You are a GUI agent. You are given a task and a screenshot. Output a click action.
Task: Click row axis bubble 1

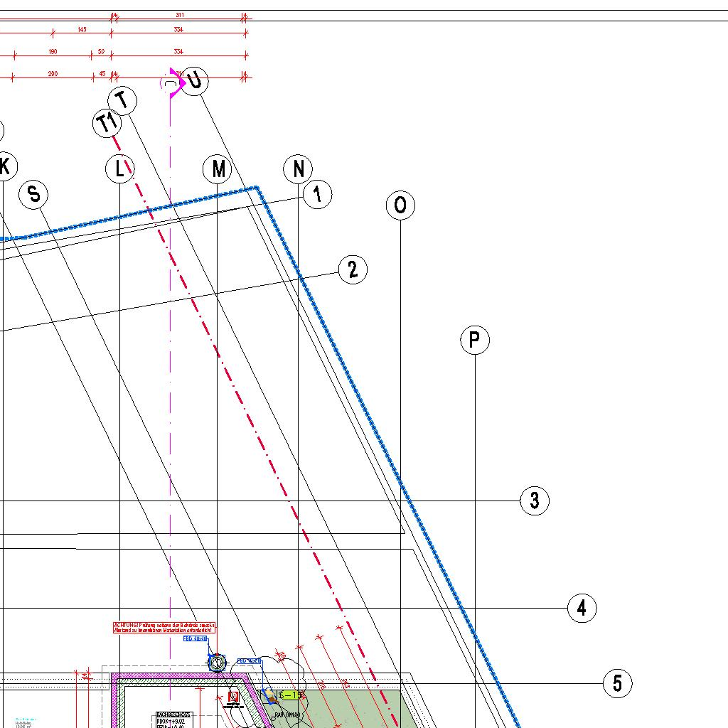click(x=317, y=194)
